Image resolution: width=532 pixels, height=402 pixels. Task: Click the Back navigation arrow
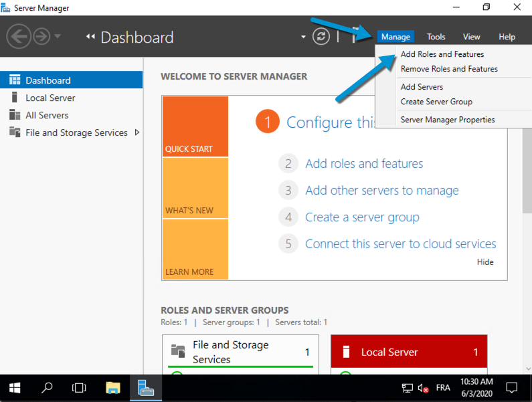click(x=19, y=36)
